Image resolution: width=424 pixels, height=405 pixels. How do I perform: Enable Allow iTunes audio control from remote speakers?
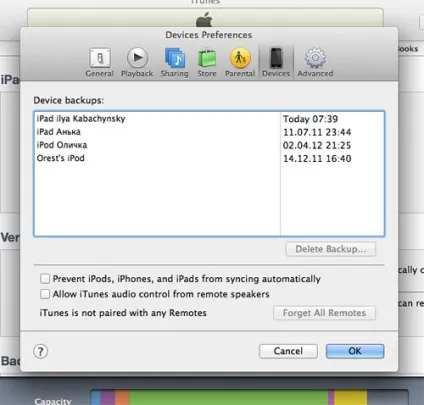[x=45, y=294]
